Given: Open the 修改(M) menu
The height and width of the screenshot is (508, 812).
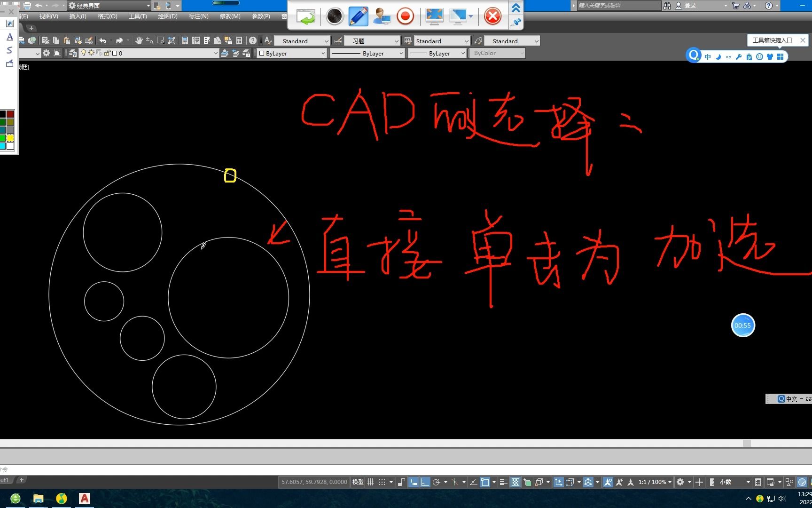Looking at the screenshot, I should coord(230,16).
